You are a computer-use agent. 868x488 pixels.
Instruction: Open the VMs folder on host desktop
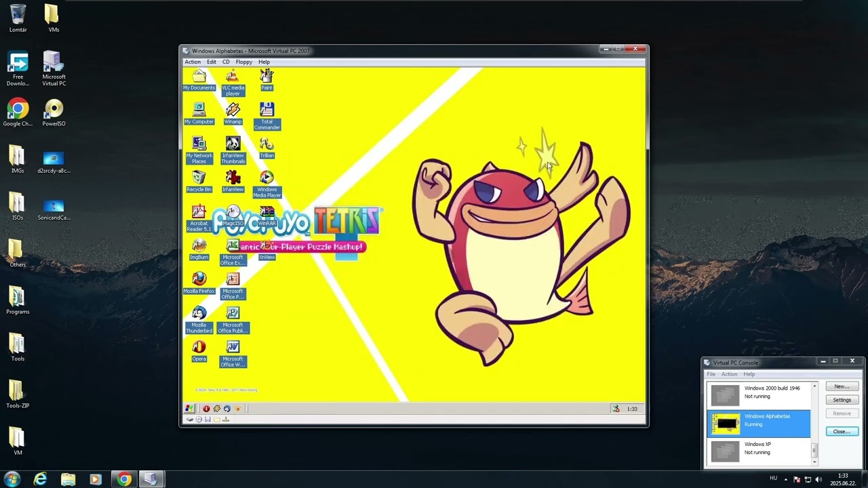(53, 19)
